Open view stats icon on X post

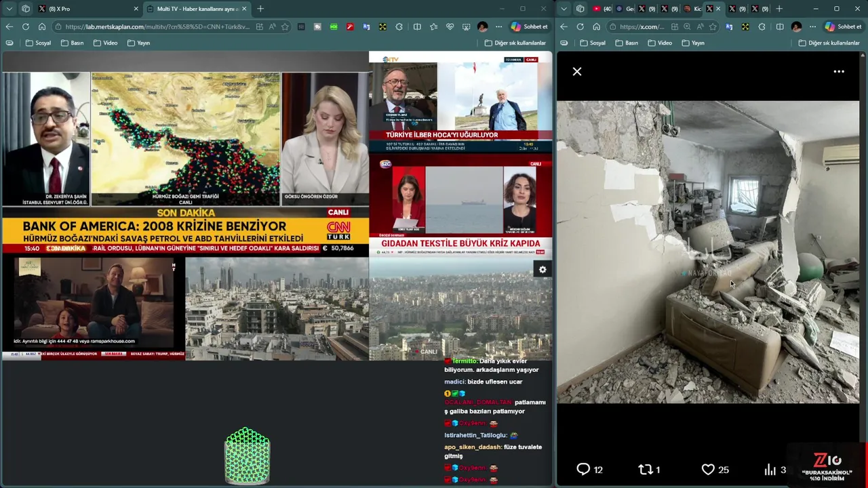pos(770,469)
